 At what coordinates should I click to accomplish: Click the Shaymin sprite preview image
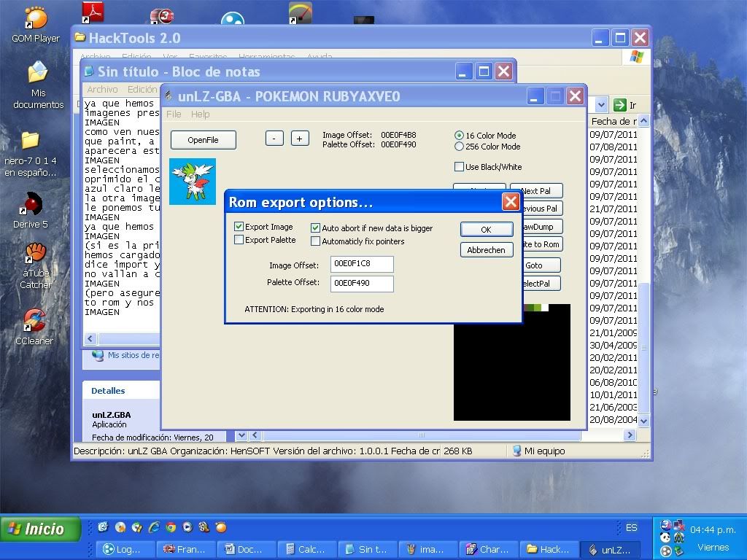coord(193,182)
